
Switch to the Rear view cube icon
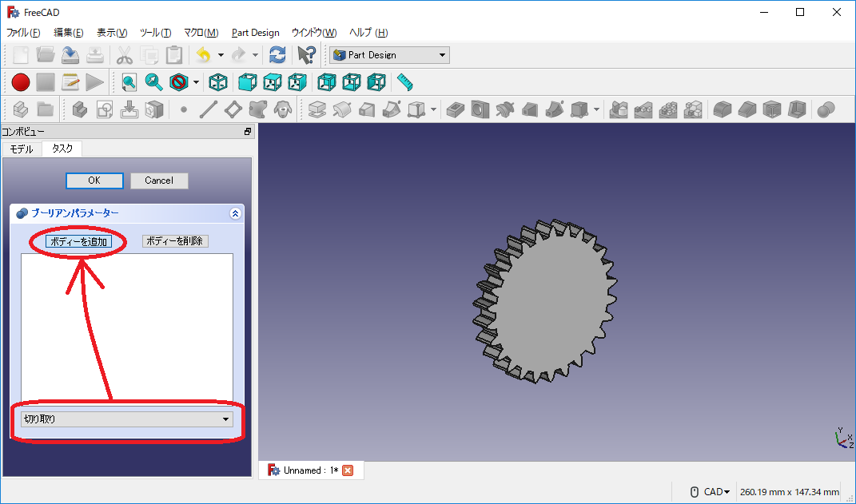coord(326,82)
